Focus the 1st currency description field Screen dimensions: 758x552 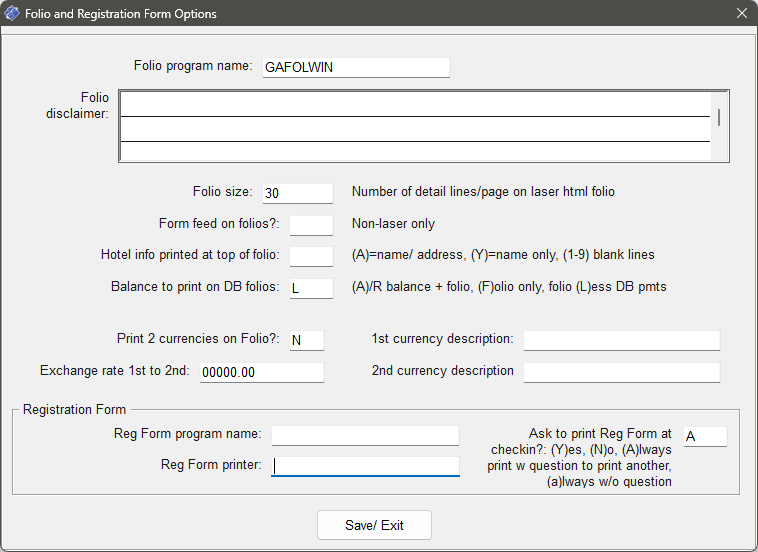(621, 340)
